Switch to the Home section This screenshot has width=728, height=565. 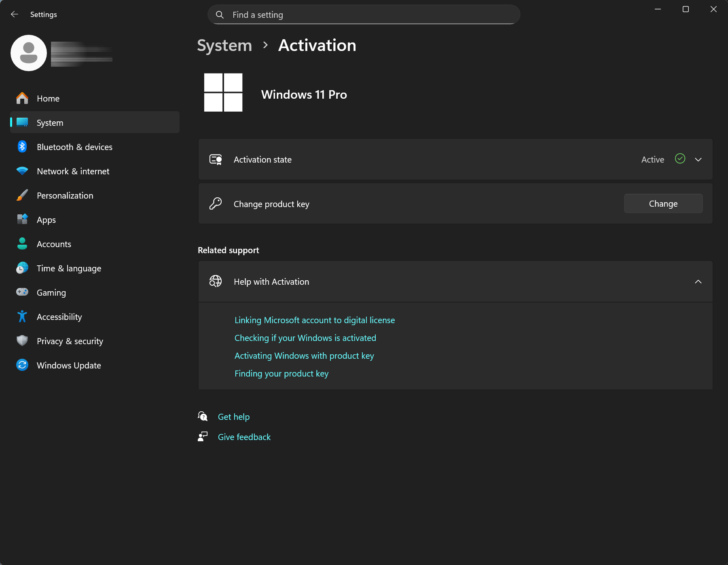click(48, 98)
